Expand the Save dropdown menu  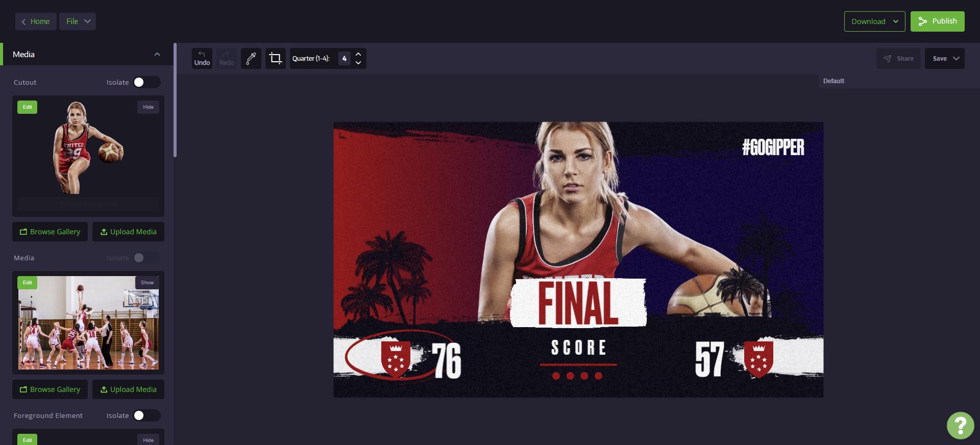[944, 59]
